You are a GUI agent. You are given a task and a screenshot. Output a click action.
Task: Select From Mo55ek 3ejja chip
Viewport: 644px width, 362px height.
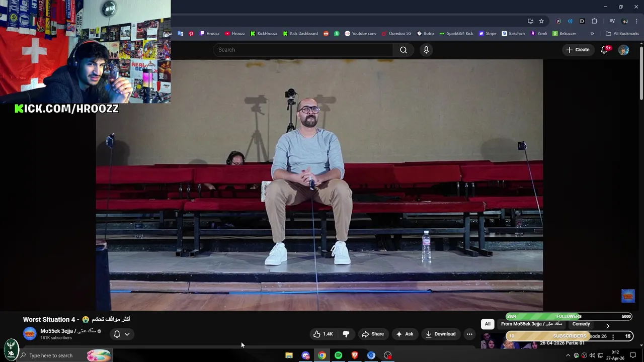click(531, 324)
